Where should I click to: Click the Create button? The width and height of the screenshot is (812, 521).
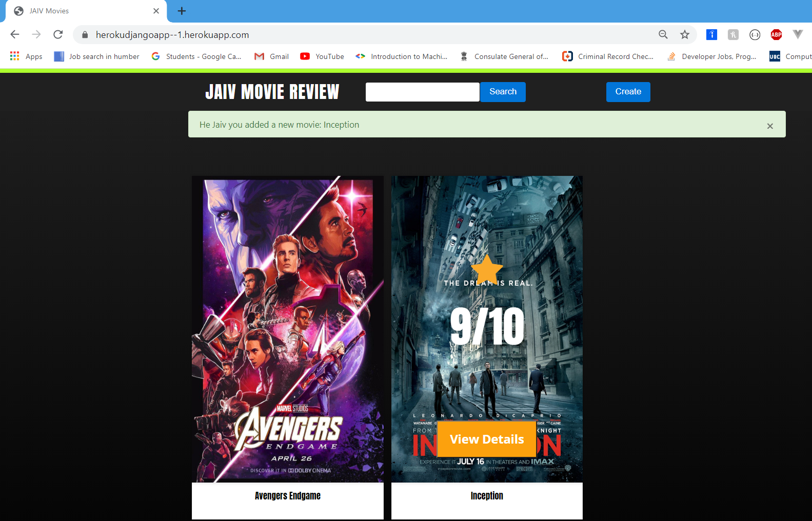628,92
